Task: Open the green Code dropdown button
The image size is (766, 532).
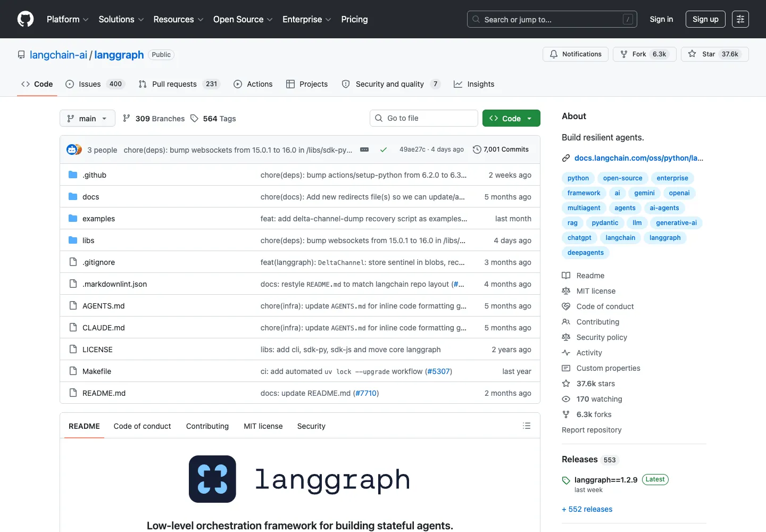Action: coord(511,118)
